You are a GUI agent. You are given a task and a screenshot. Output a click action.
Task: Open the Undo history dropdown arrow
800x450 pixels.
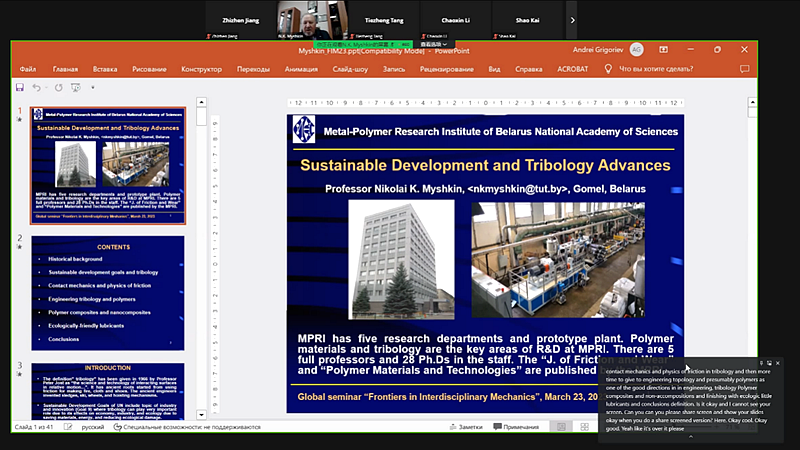(46, 87)
